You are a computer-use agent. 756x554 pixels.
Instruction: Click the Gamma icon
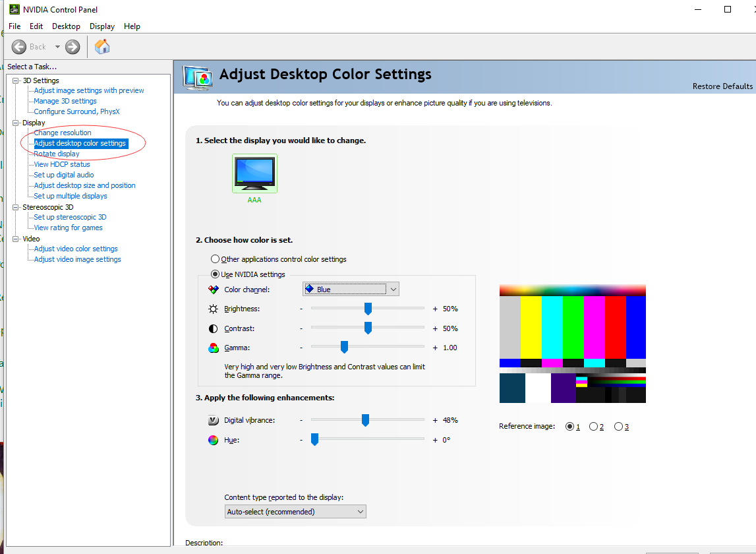[x=213, y=348]
